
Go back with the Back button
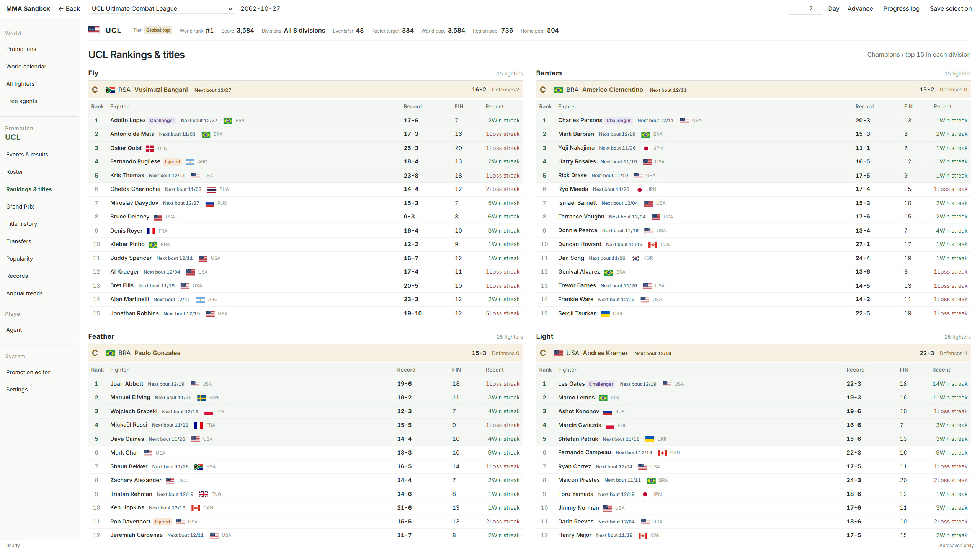point(69,8)
